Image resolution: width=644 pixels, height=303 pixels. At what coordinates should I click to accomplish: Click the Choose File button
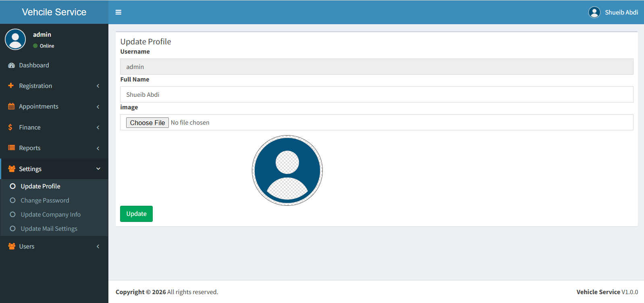147,123
